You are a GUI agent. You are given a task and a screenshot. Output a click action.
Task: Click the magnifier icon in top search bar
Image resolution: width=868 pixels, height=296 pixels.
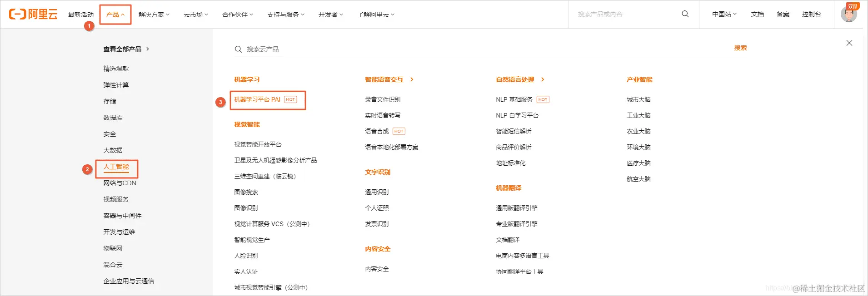tap(685, 14)
